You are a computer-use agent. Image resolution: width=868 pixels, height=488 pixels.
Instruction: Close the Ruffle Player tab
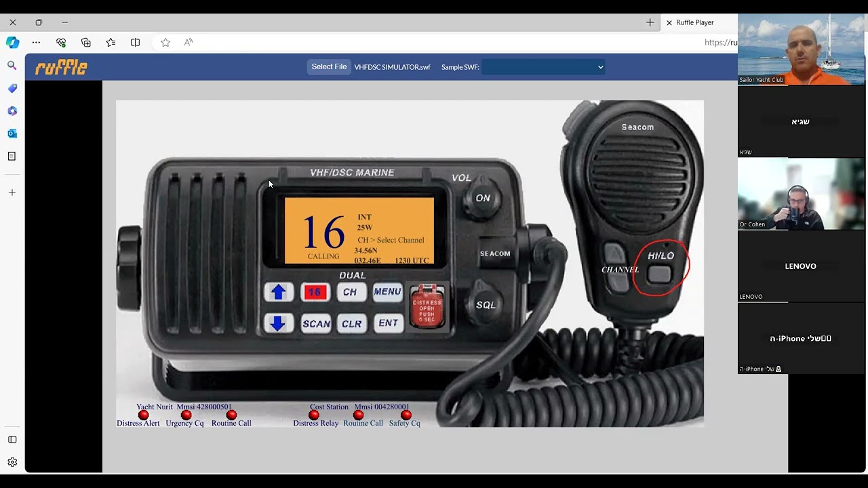click(669, 22)
